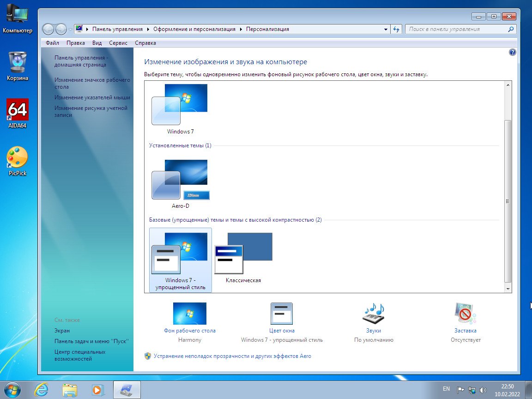The width and height of the screenshot is (532, 399).
Task: Click the shield icon beside troubleshooting link
Action: 148,356
